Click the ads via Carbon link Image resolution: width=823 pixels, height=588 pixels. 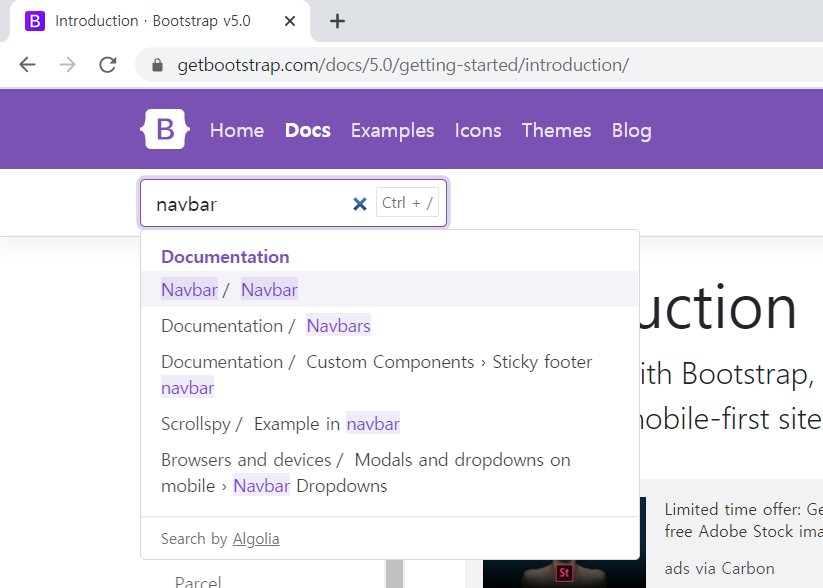719,568
